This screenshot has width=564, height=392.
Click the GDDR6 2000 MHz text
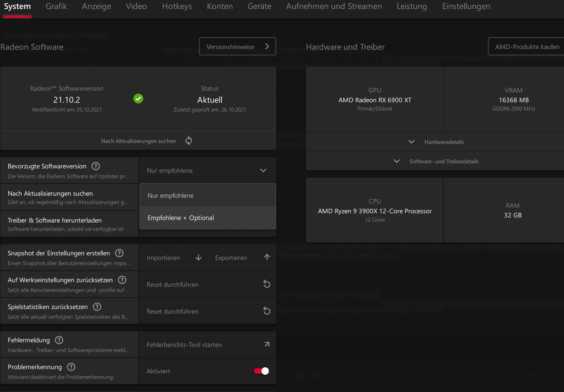pos(514,109)
